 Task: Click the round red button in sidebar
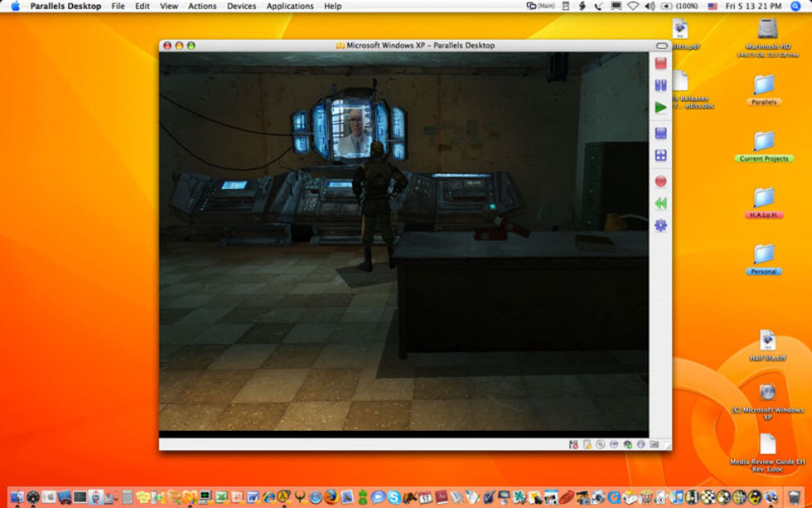[x=660, y=181]
